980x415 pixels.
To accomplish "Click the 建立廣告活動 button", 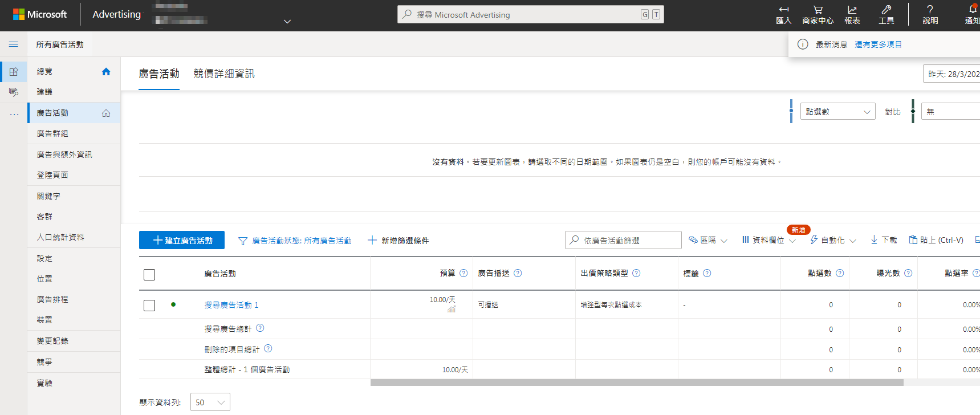I will tap(182, 240).
